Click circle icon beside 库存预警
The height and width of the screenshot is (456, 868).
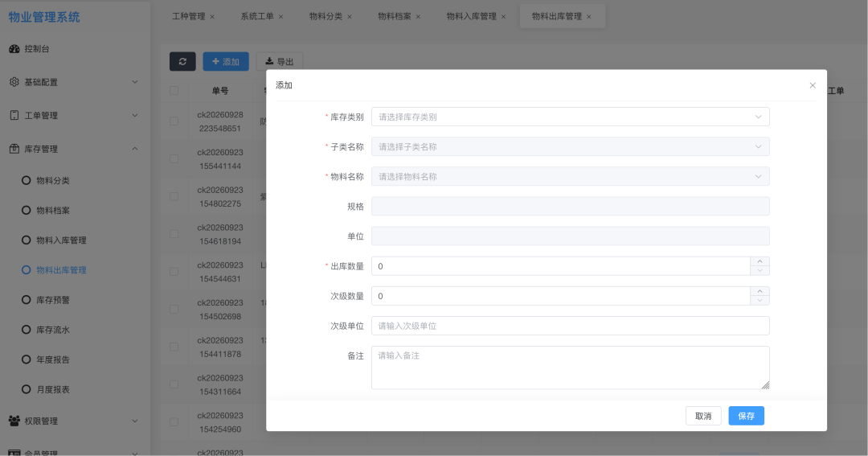tap(26, 300)
